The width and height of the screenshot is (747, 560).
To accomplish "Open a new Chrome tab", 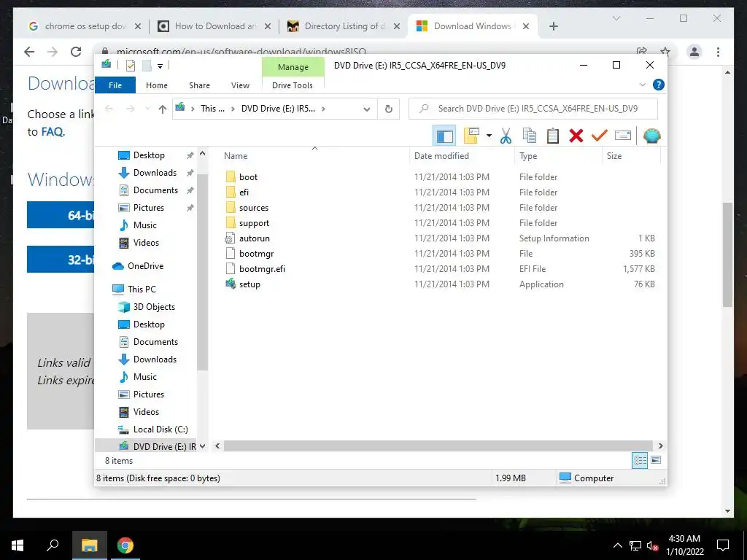I will [x=553, y=26].
